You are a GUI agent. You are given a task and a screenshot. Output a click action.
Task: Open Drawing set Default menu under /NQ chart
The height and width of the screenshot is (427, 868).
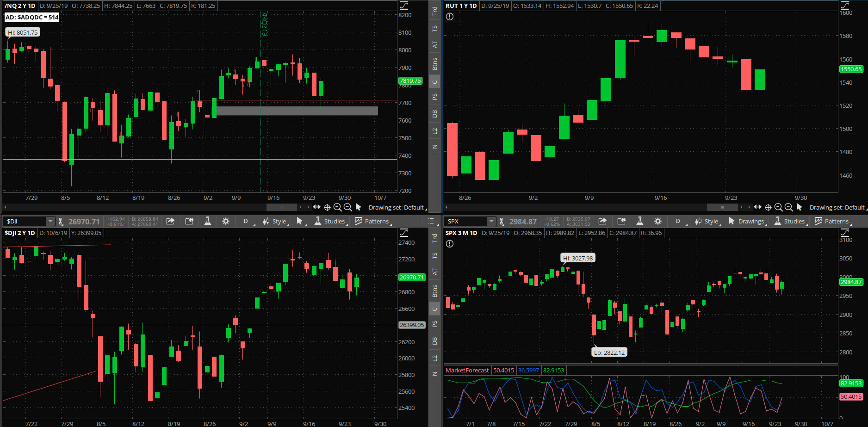tap(397, 207)
